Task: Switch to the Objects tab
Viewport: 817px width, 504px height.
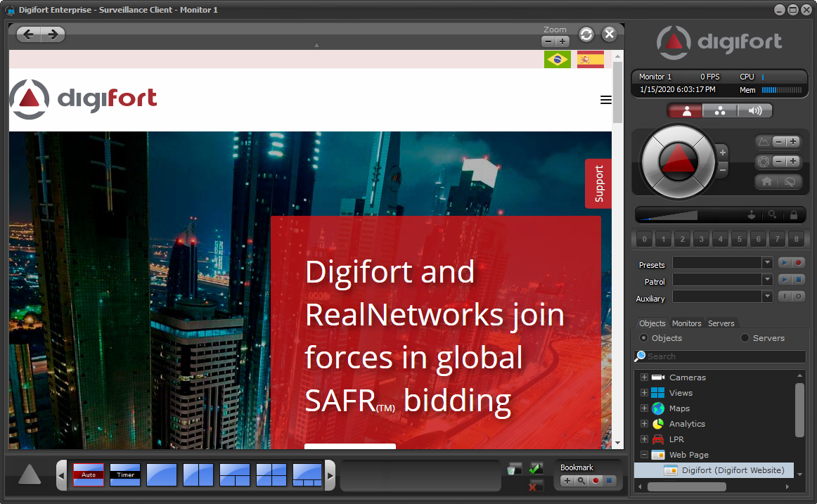Action: 652,323
